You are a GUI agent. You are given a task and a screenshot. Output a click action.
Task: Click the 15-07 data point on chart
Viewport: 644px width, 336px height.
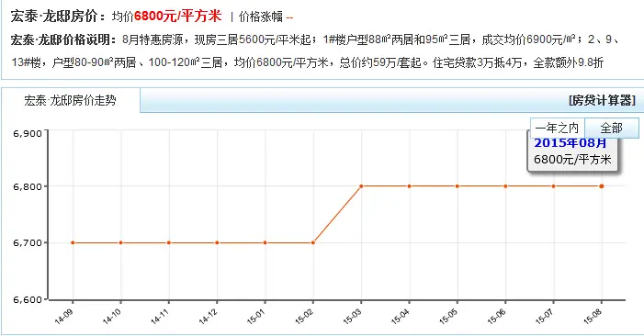[x=553, y=186]
